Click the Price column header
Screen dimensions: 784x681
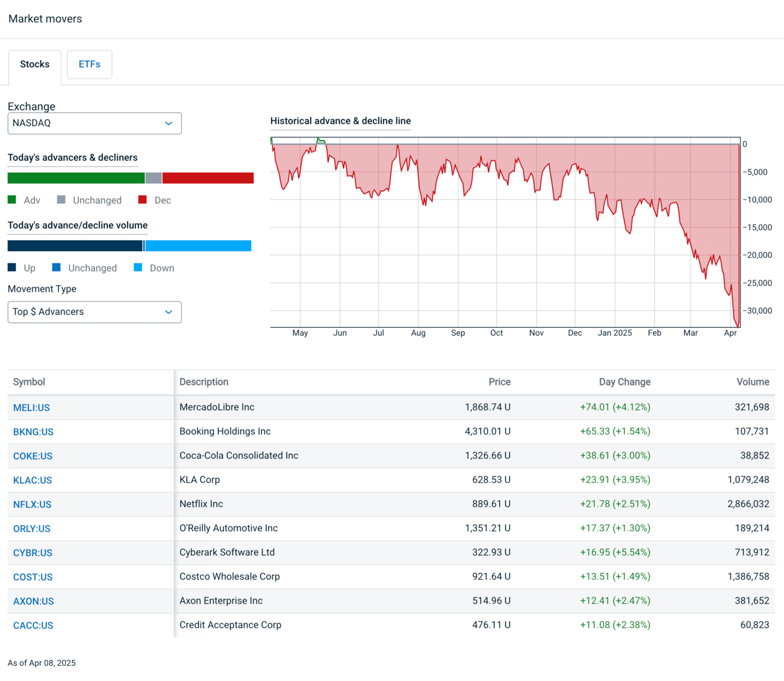point(499,382)
